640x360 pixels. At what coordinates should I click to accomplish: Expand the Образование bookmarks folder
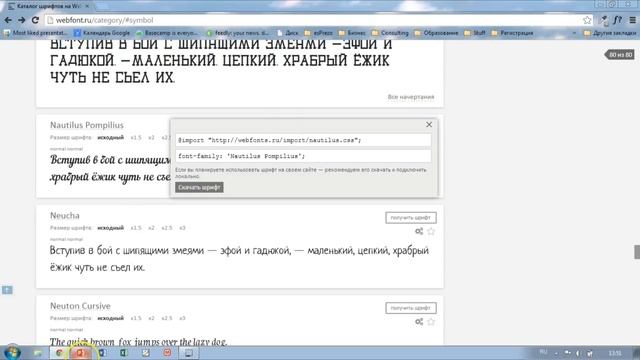point(436,33)
